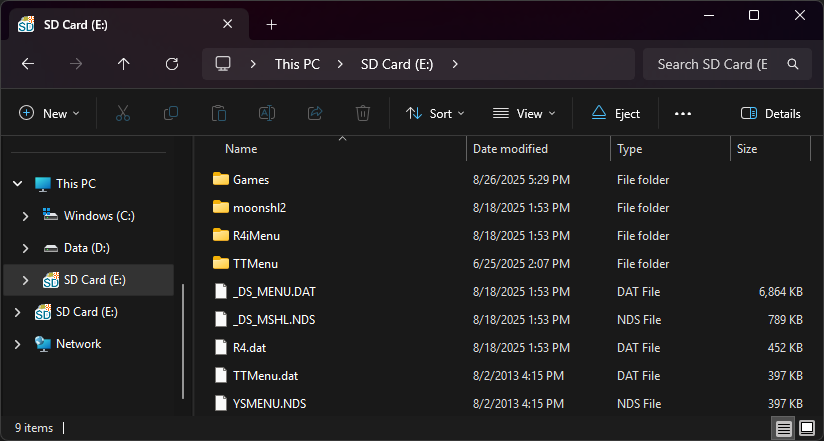Sort by the Type column header

pyautogui.click(x=630, y=149)
